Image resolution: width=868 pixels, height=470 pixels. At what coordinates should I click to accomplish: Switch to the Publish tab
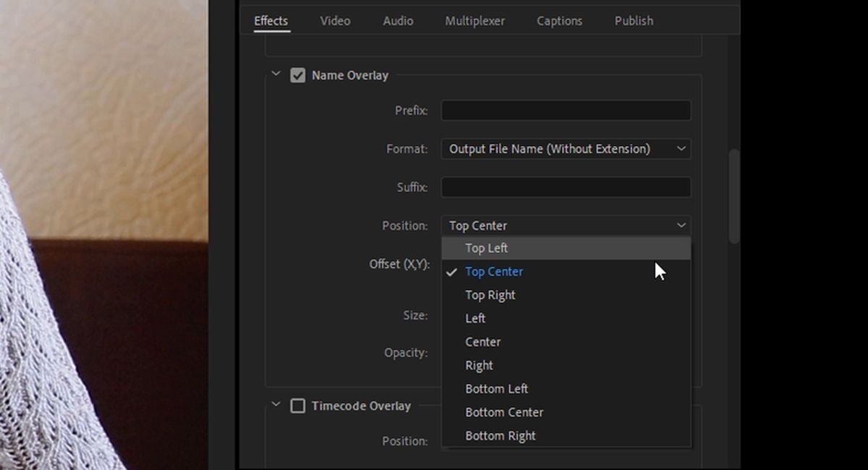(x=633, y=21)
